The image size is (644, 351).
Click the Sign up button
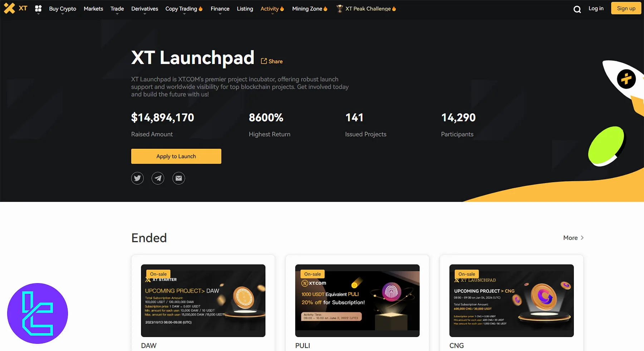pos(626,8)
